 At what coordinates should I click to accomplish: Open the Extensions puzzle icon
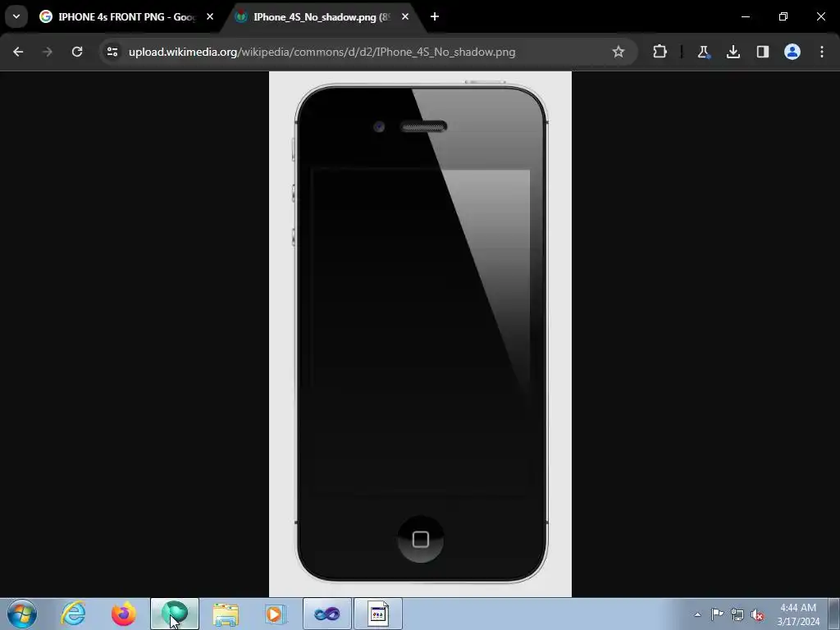pyautogui.click(x=660, y=52)
